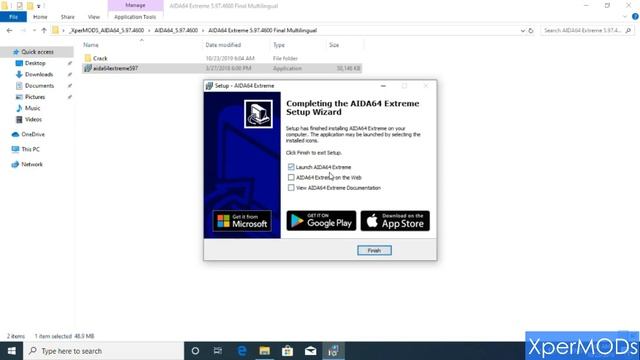Click AIDA64 setup taskbar icon
This screenshot has height=360, width=640.
point(333,351)
